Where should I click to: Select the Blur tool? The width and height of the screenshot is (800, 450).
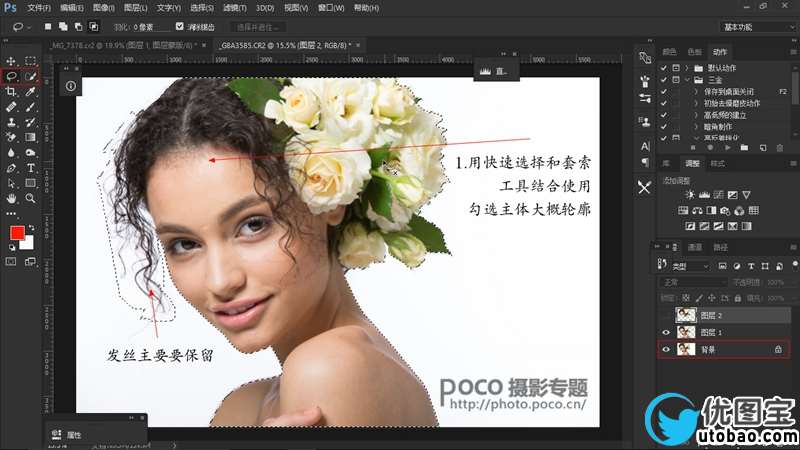point(11,153)
